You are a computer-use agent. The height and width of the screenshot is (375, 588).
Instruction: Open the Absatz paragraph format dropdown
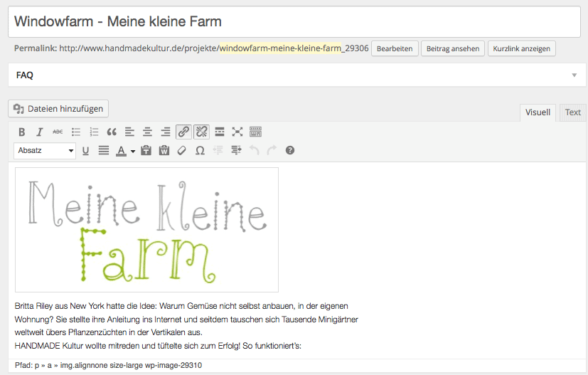pyautogui.click(x=45, y=150)
